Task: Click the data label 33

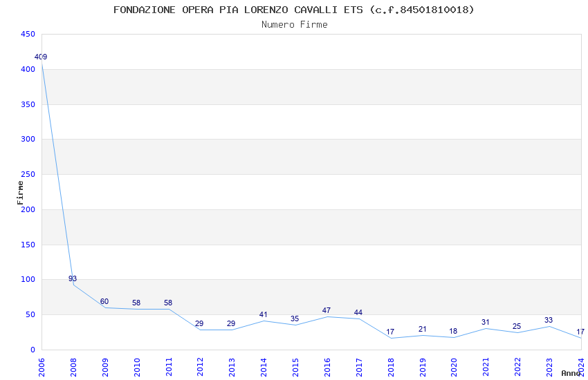Action: pyautogui.click(x=549, y=320)
